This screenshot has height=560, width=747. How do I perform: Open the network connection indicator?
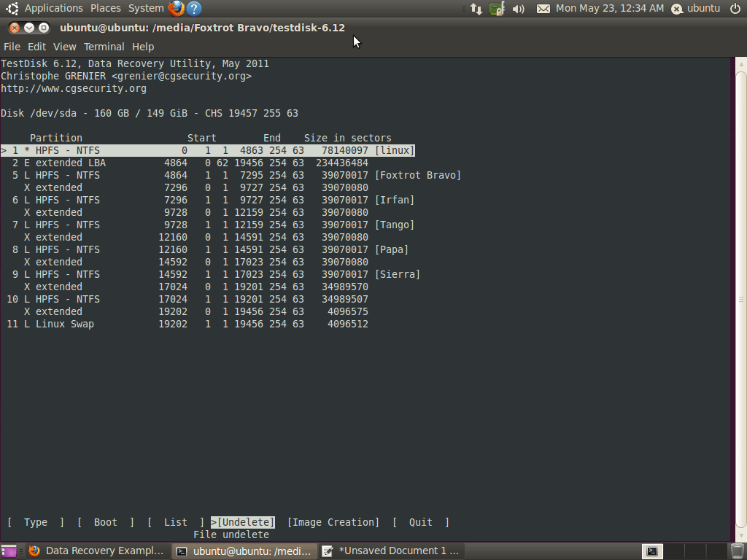pos(476,9)
